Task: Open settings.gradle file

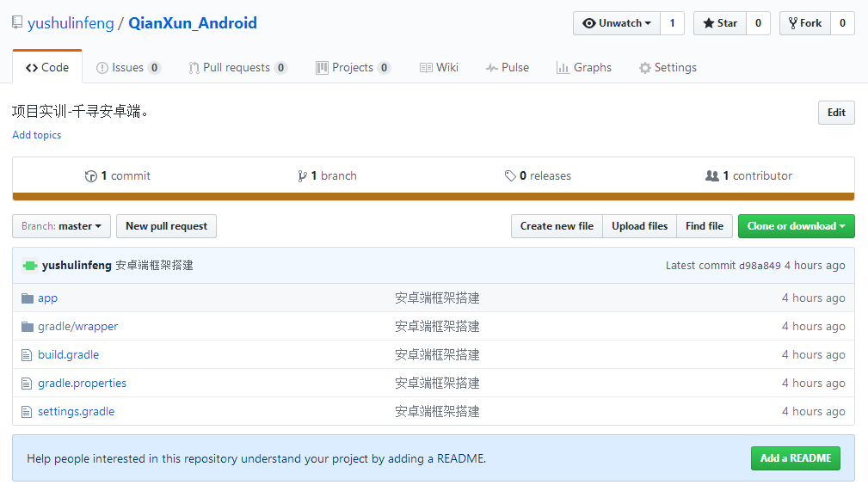Action: (77, 412)
